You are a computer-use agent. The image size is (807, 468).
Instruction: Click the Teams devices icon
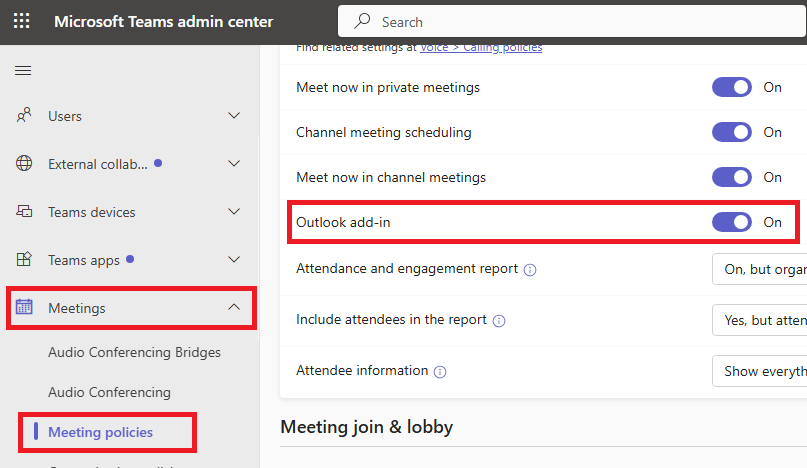24,211
